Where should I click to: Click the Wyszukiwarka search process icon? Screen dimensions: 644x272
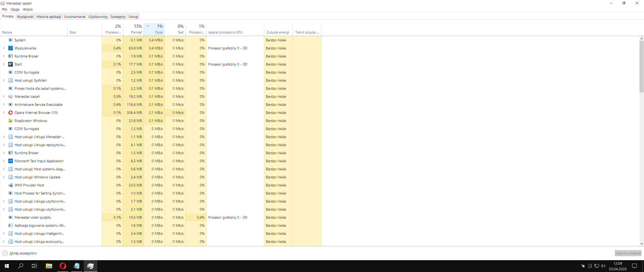click(x=11, y=48)
